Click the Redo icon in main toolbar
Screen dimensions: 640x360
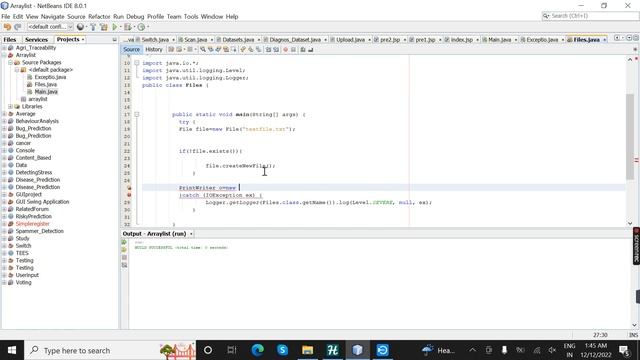click(17, 27)
